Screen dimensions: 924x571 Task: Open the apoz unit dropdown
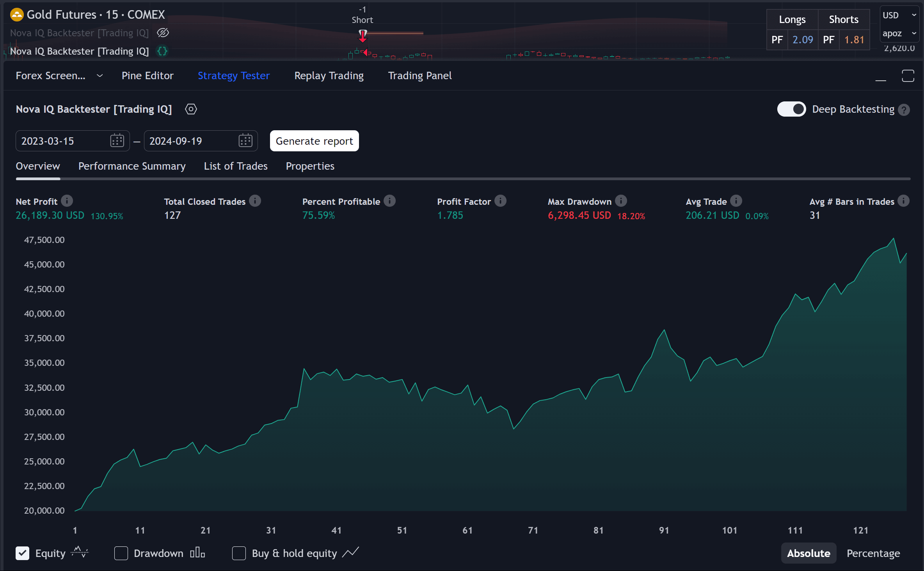coord(899,34)
